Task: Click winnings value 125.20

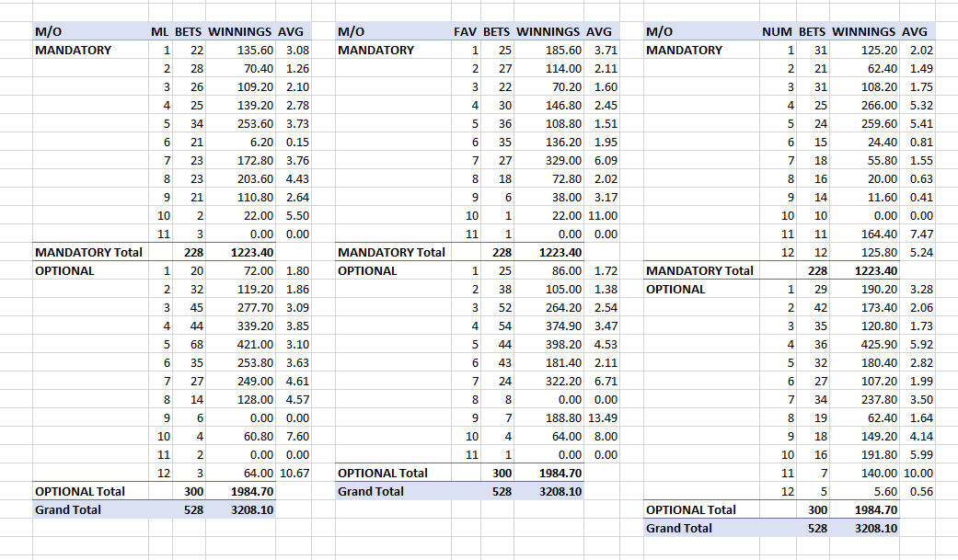Action: [879, 50]
